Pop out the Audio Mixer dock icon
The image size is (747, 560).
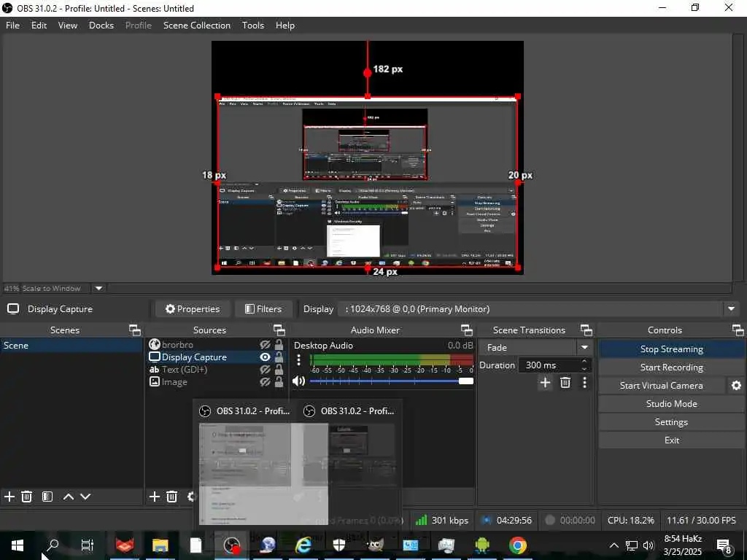(x=466, y=330)
